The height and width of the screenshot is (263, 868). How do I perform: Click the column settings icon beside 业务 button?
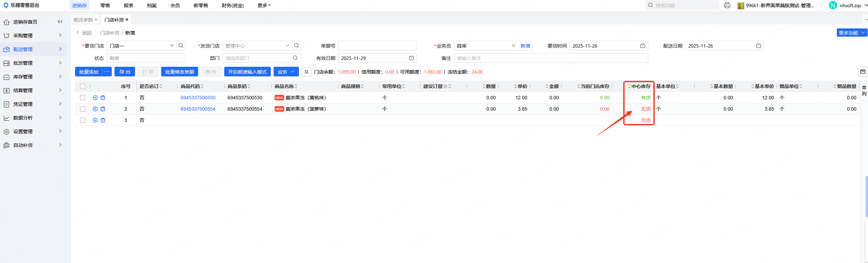(306, 72)
